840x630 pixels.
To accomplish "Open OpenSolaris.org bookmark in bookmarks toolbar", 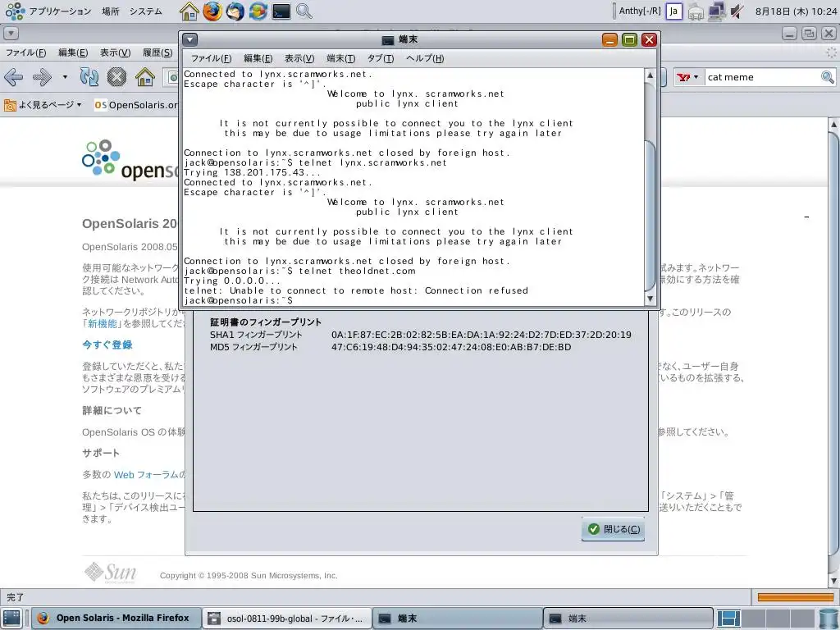I will (135, 105).
